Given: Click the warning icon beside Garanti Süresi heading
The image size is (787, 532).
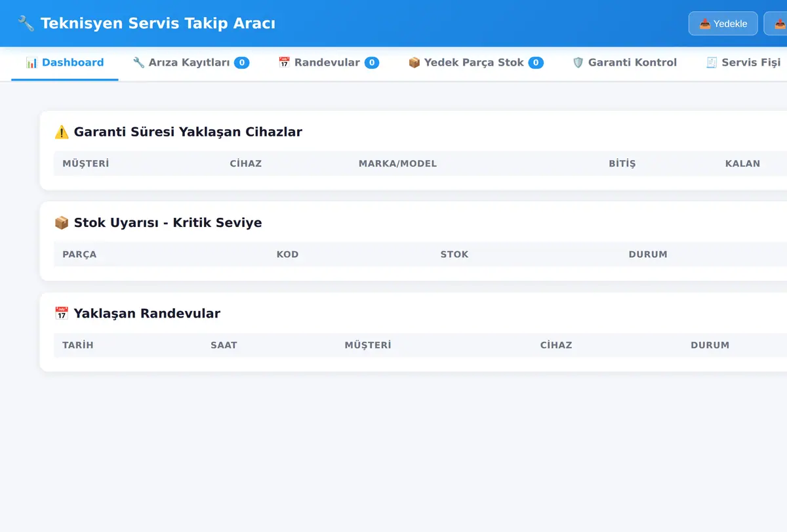Looking at the screenshot, I should pos(62,132).
